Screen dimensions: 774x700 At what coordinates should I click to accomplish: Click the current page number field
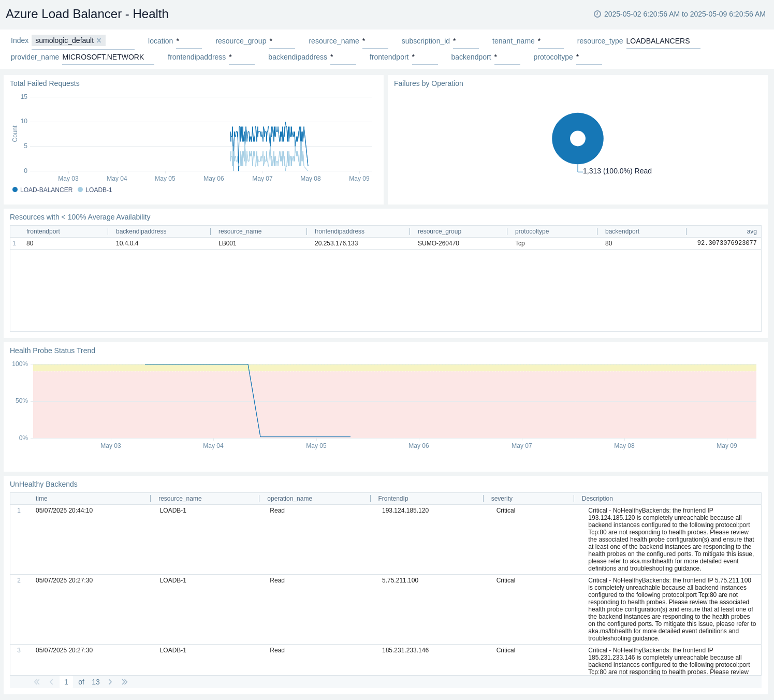point(66,682)
